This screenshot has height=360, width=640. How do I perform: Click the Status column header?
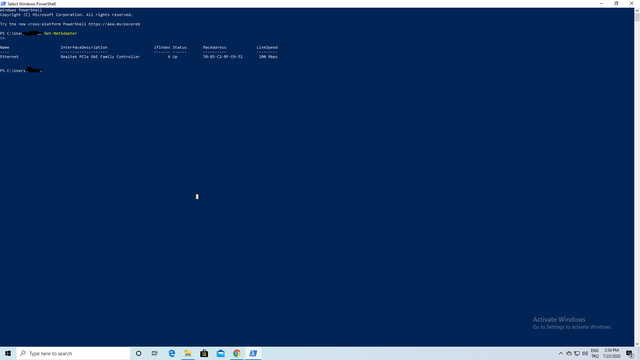(179, 47)
